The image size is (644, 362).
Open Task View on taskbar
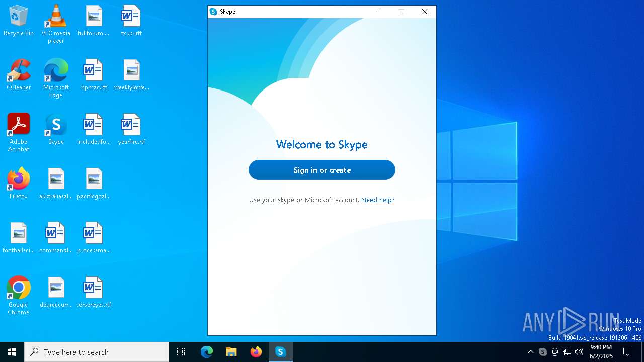click(x=181, y=352)
